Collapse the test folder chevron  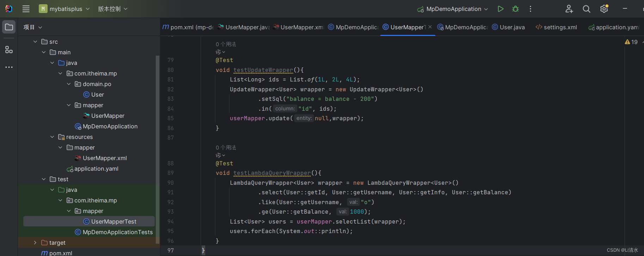click(44, 179)
